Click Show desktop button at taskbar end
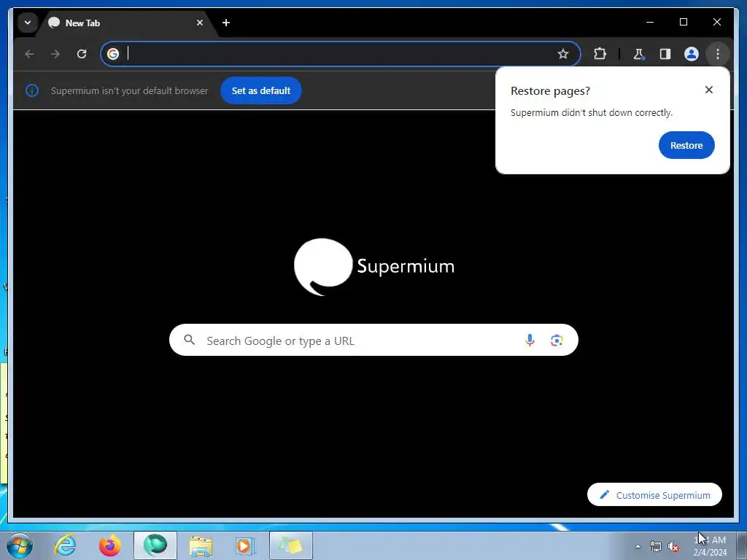The width and height of the screenshot is (747, 560). coord(742,545)
